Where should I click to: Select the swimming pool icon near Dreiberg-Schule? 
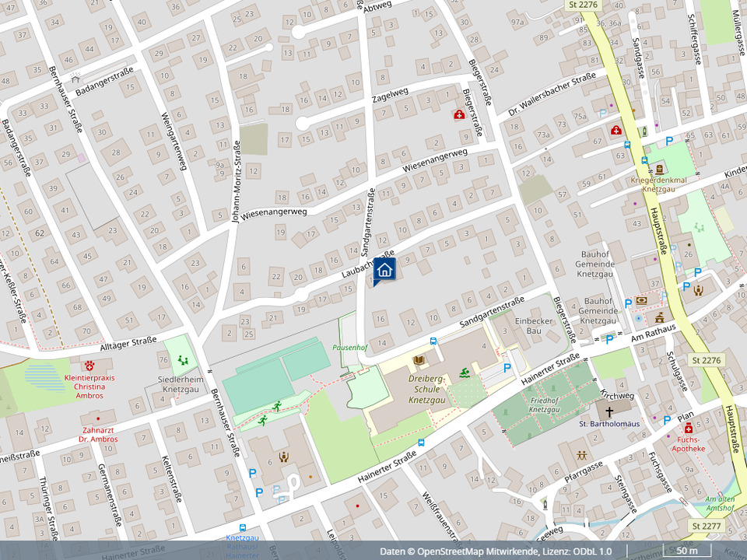tap(465, 373)
